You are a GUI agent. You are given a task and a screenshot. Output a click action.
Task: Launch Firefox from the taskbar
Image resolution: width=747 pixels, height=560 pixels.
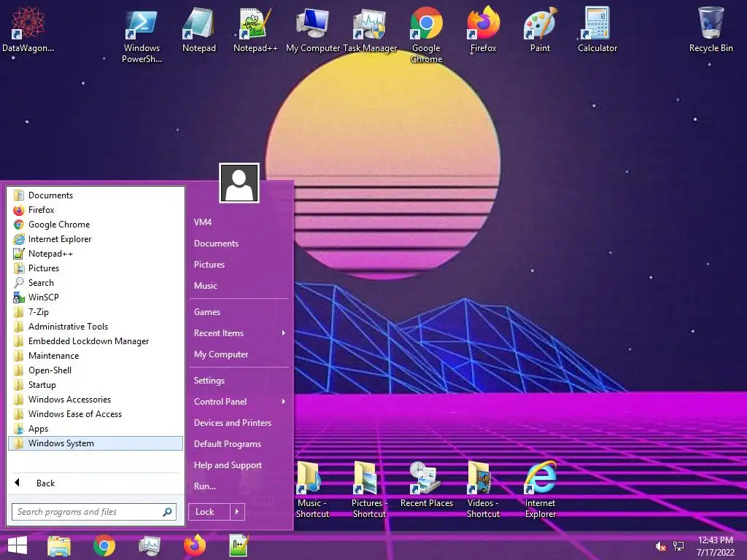pos(195,545)
